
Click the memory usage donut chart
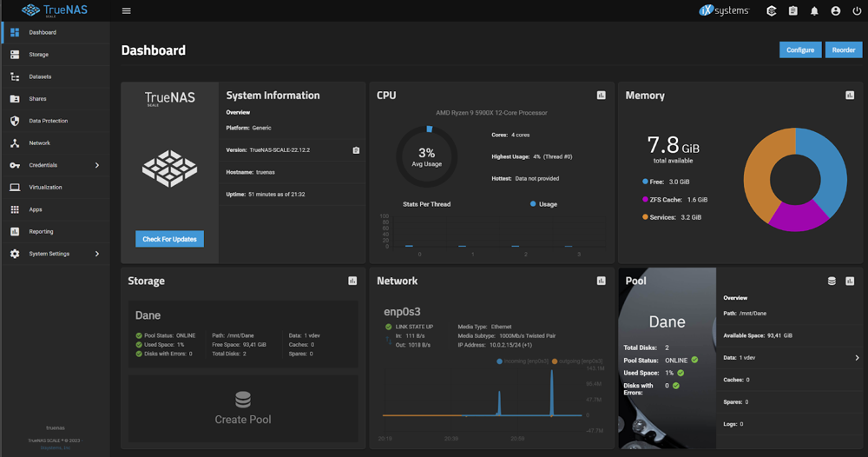(795, 180)
